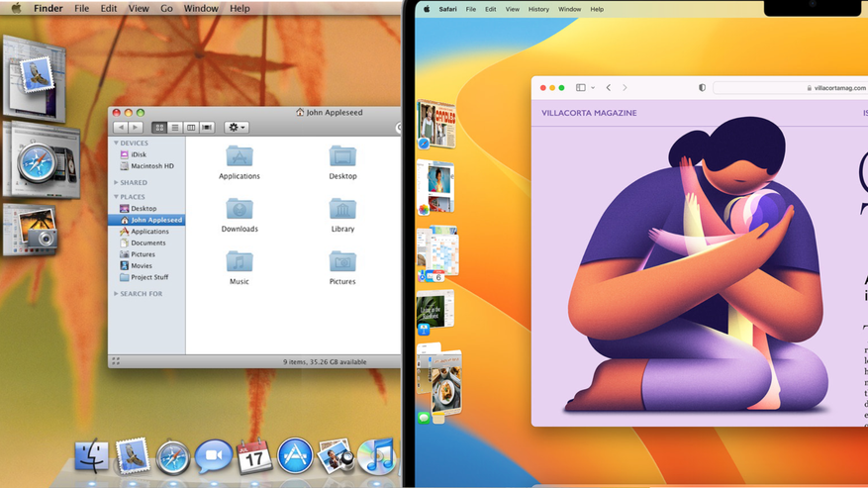
Task: Switch to Photos Stage Manager thumbnail
Action: click(435, 187)
